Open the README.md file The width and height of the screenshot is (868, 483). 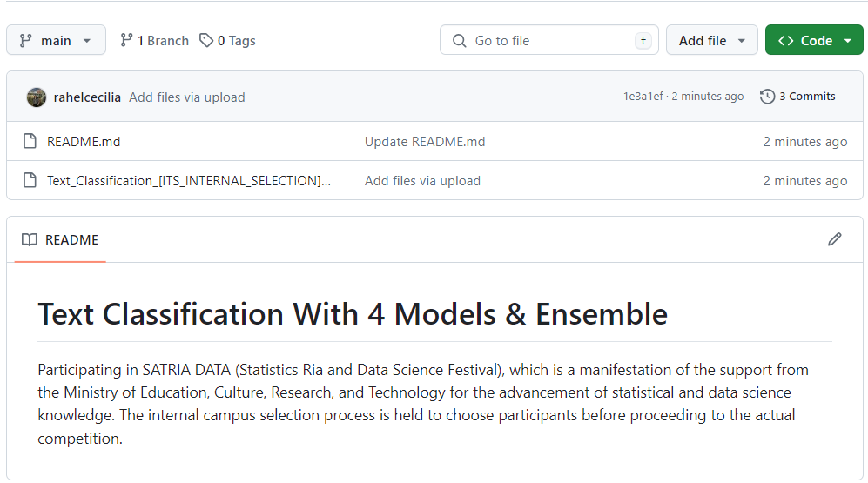[84, 142]
